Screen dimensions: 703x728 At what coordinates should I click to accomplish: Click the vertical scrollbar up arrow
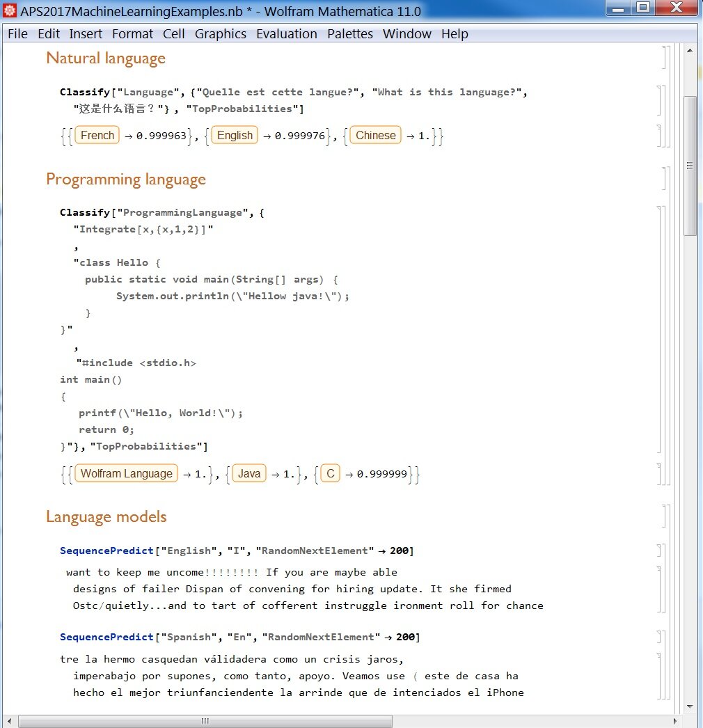click(x=690, y=50)
